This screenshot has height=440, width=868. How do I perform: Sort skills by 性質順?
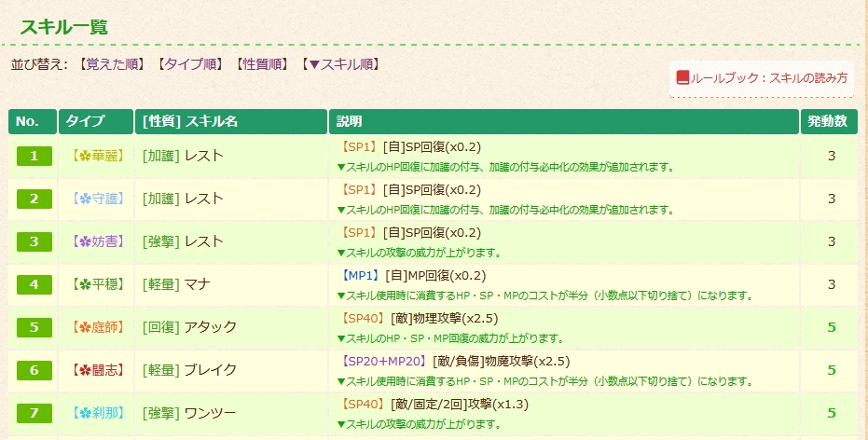pyautogui.click(x=263, y=64)
